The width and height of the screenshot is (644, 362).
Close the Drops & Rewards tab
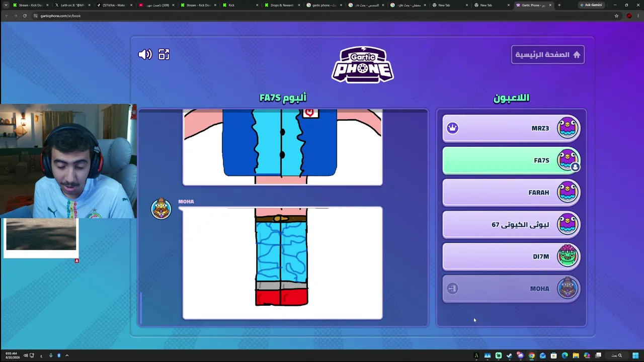tap(299, 5)
